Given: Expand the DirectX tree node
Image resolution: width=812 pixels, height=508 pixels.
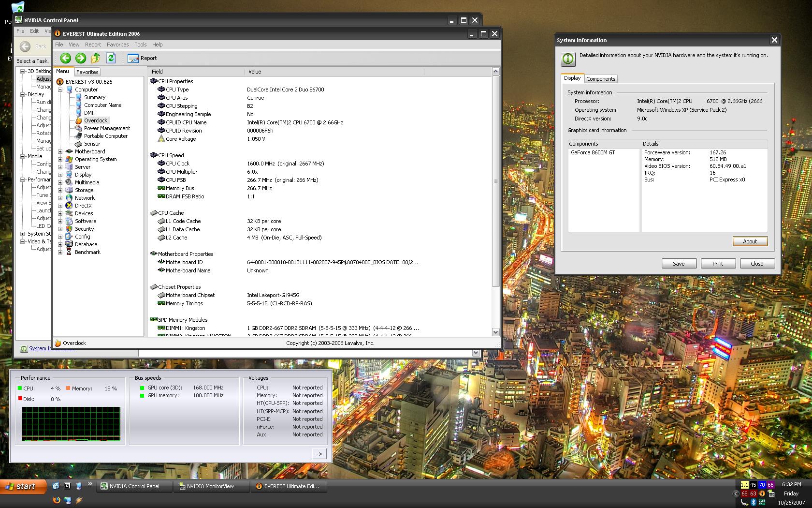Looking at the screenshot, I should [60, 206].
